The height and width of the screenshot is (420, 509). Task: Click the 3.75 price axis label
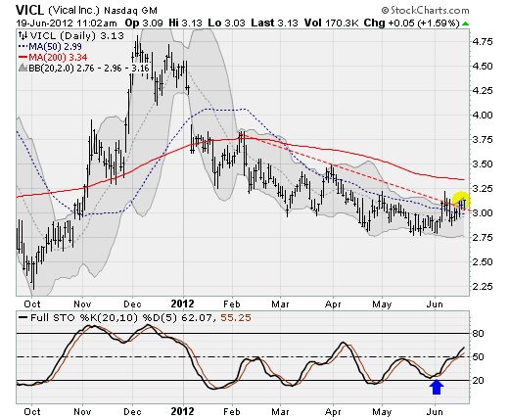tap(483, 140)
